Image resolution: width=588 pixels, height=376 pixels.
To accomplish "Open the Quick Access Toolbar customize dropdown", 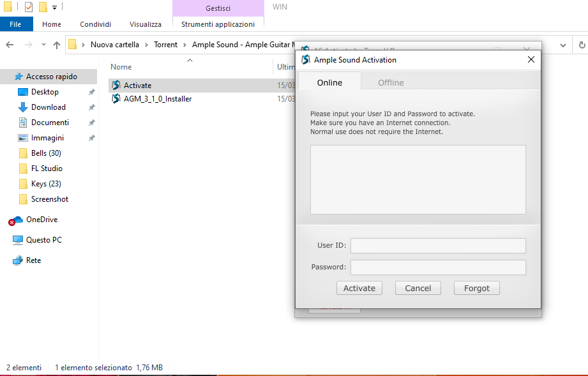I will 55,8.
